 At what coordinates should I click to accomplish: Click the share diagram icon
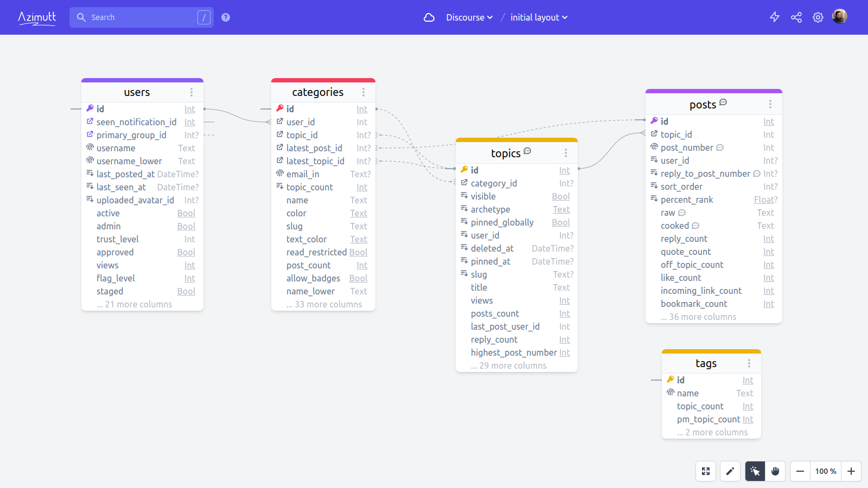[796, 17]
